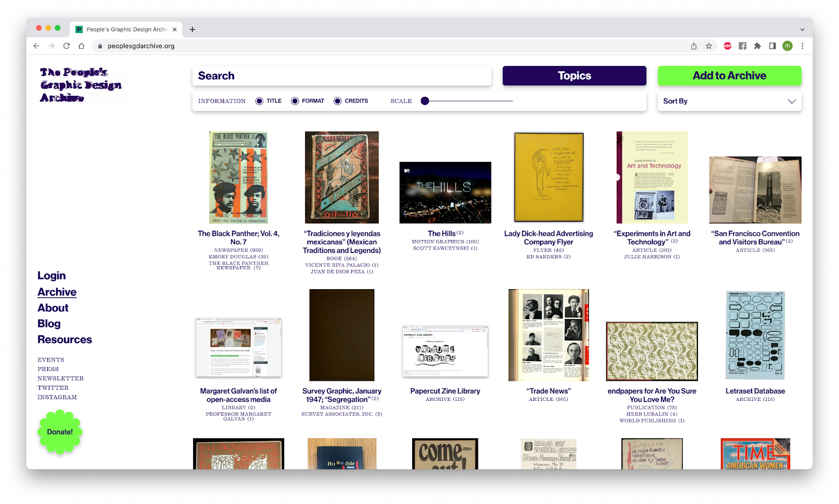Filter by MOTION GRAPHICS (100) format
Image resolution: width=839 pixels, height=504 pixels.
445,242
